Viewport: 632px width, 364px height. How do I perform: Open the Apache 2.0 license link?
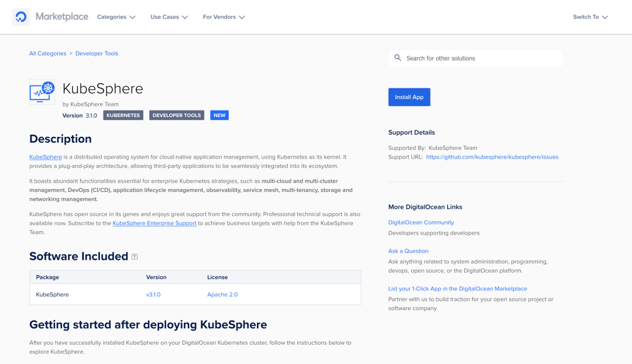coord(222,295)
